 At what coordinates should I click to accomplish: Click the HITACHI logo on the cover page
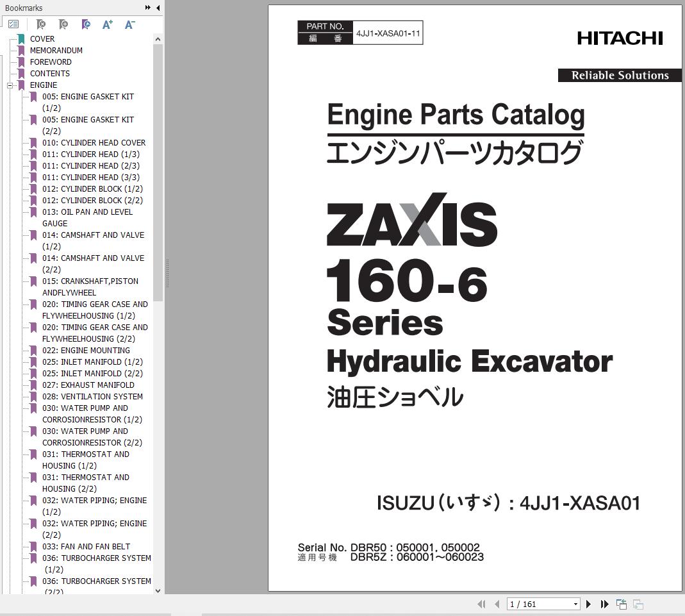620,38
